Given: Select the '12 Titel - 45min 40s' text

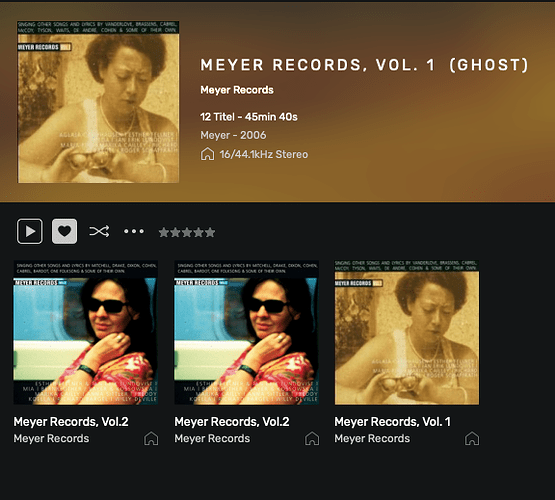Looking at the screenshot, I should (249, 117).
